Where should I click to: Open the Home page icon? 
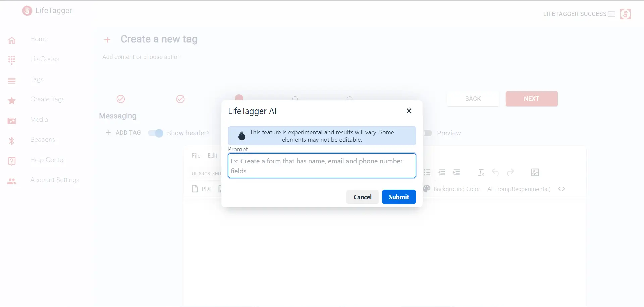tap(12, 40)
